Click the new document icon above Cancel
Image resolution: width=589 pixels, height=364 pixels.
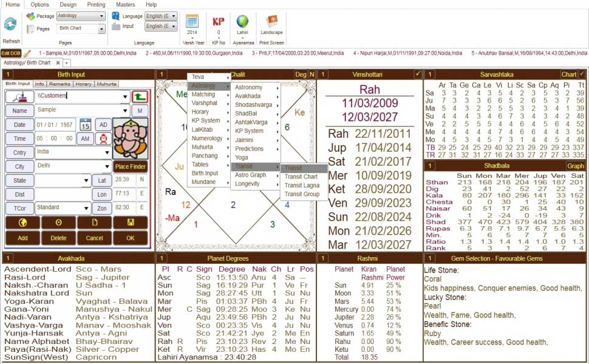94,223
